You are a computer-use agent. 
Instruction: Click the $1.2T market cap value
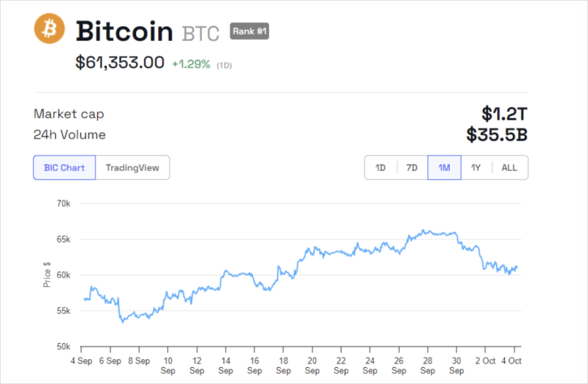pyautogui.click(x=505, y=114)
